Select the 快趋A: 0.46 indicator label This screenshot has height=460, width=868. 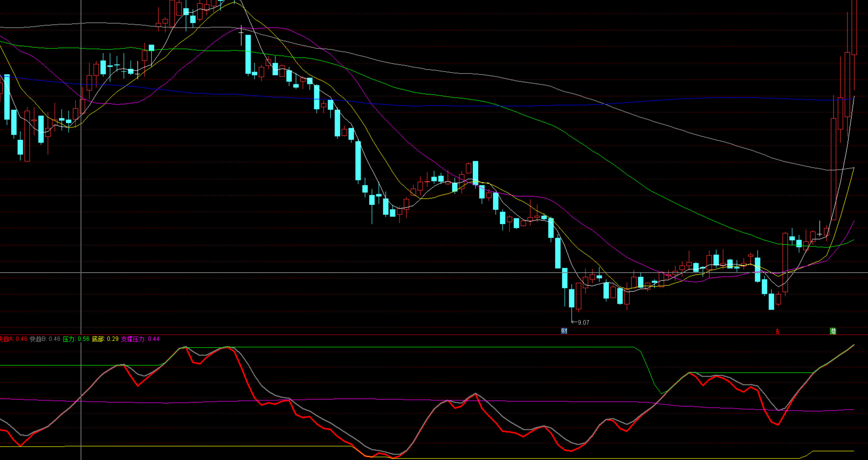[13, 339]
